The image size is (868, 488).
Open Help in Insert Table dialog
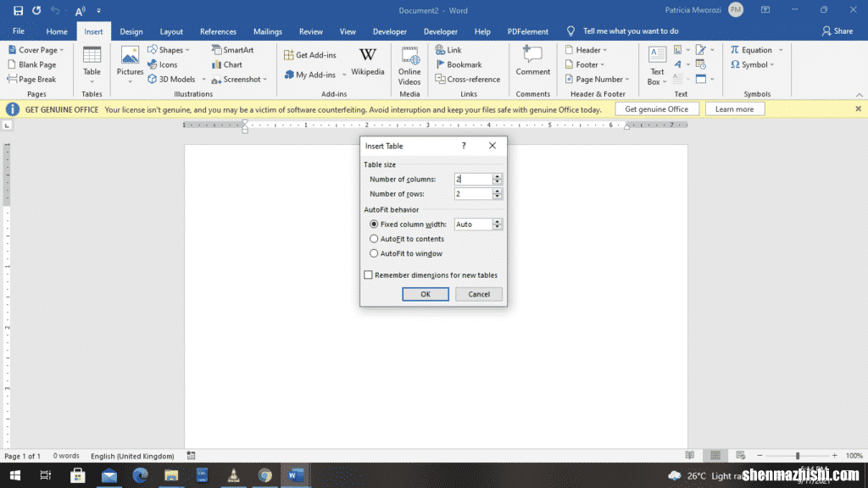tap(464, 146)
